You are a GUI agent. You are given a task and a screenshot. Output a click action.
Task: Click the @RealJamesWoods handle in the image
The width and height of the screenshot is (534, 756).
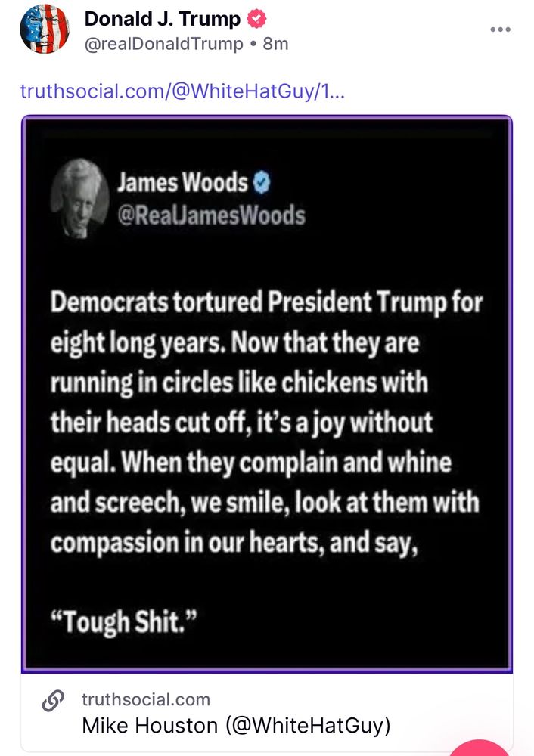[x=211, y=215]
